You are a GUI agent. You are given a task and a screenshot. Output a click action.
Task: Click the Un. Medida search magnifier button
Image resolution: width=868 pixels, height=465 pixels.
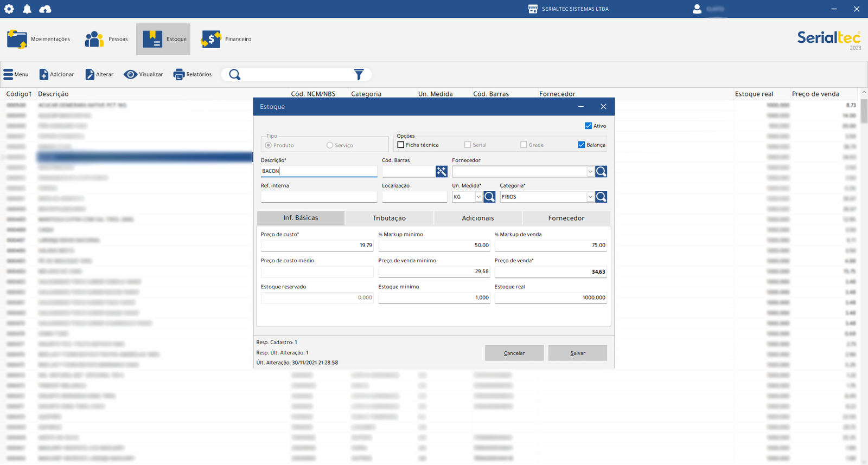coord(489,197)
